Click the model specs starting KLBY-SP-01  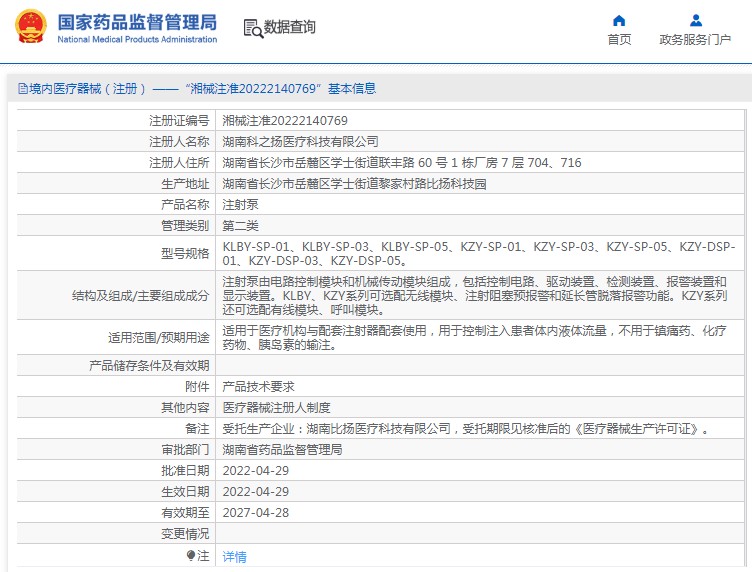coord(479,254)
